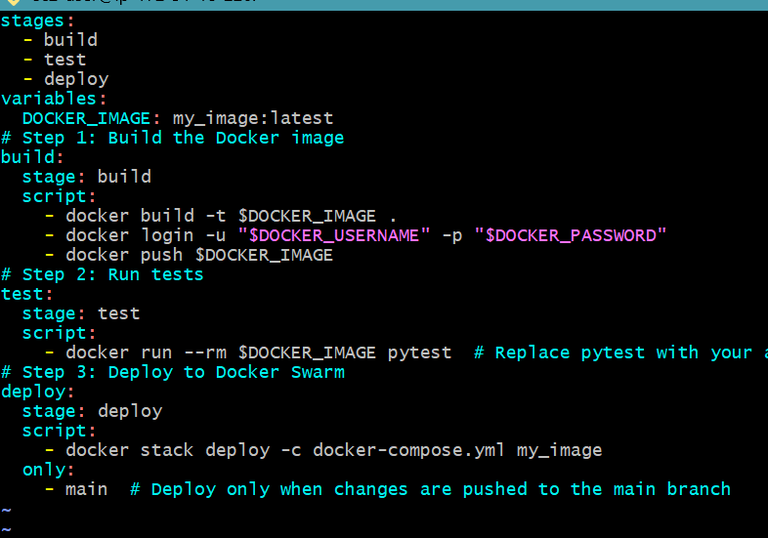Click the "$DOCKER_PASSWORD" string
768x538 pixels.
point(571,236)
